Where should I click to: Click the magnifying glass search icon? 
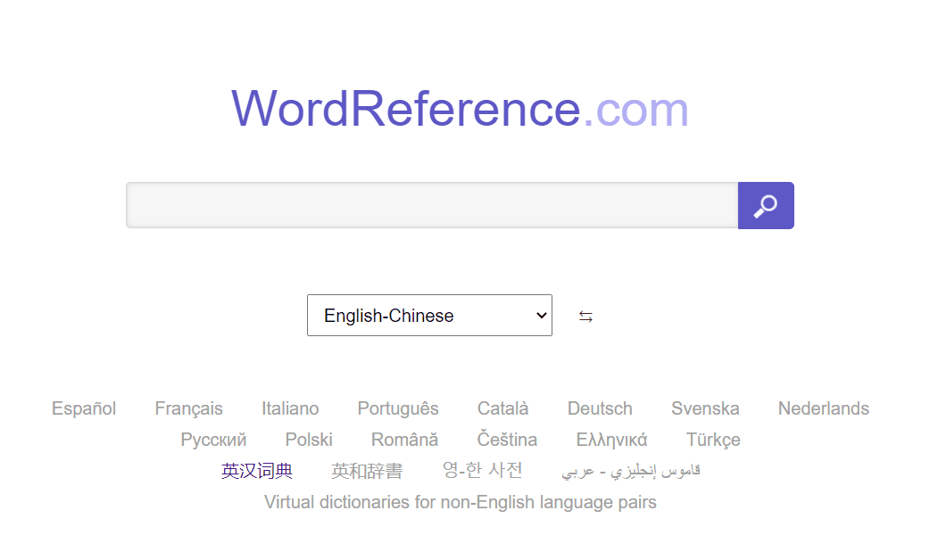point(765,205)
